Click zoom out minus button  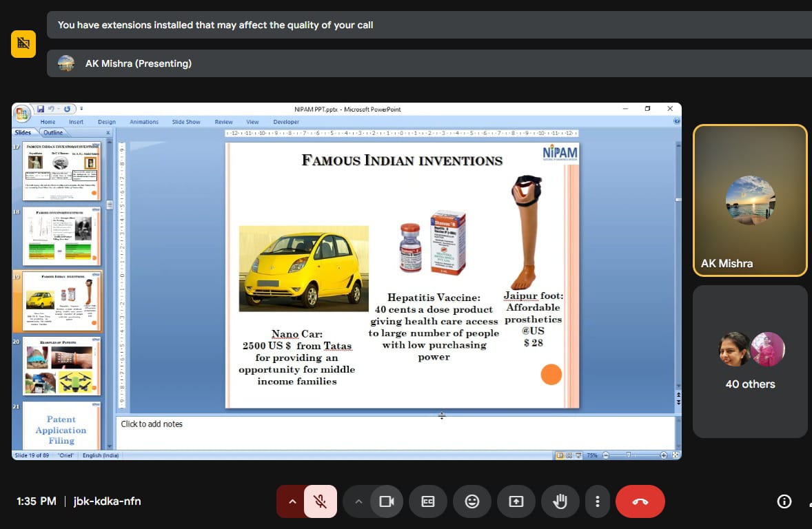coord(605,455)
